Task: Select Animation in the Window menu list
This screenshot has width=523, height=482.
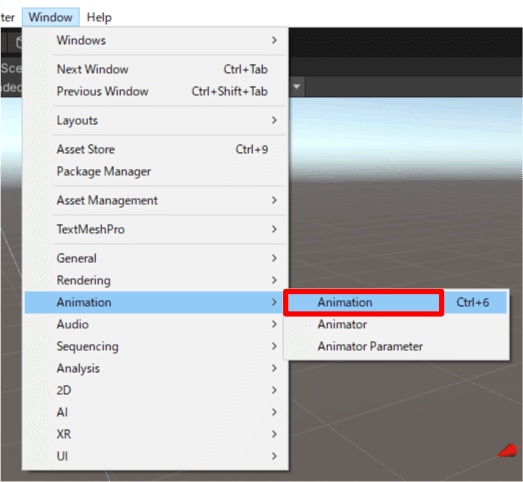Action: click(155, 302)
